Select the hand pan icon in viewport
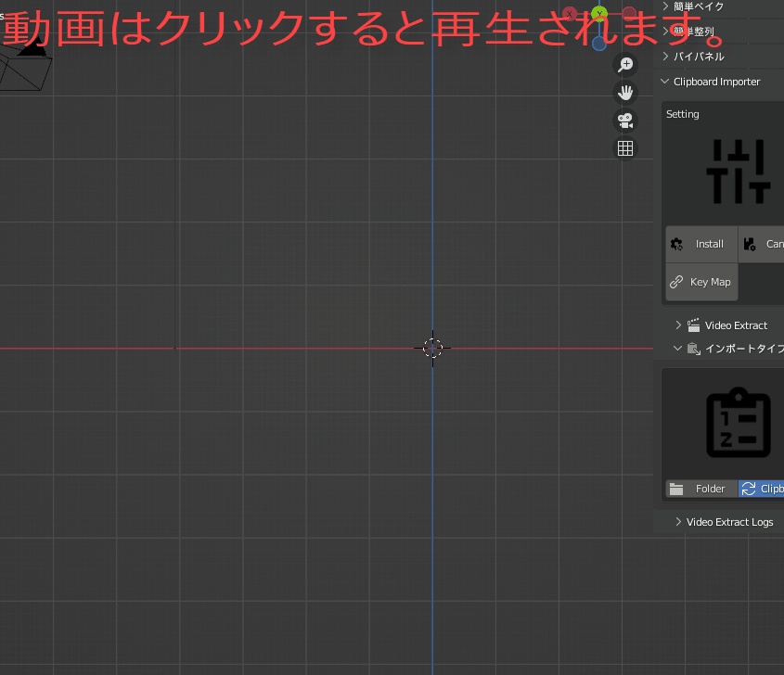Screen dimensions: 784x675 click(x=625, y=92)
